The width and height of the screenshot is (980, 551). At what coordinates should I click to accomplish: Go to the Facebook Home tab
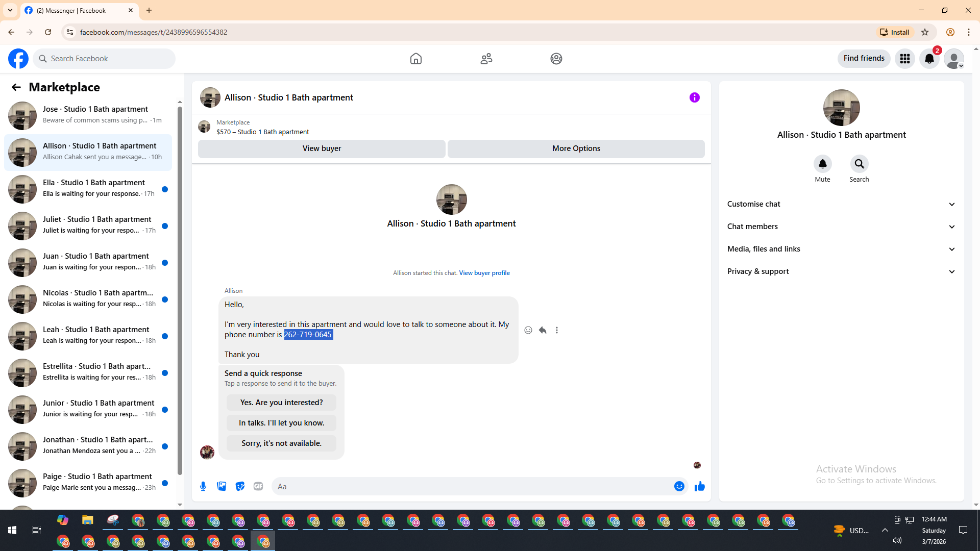click(416, 59)
